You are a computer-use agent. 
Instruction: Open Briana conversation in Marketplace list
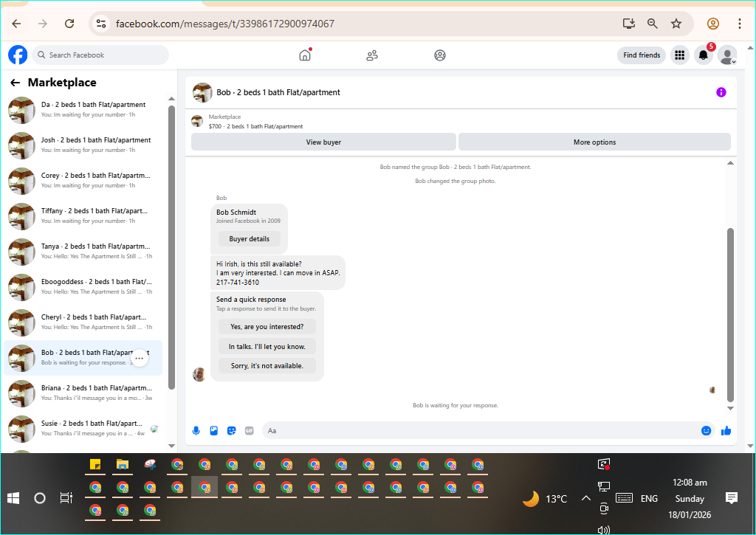point(83,393)
